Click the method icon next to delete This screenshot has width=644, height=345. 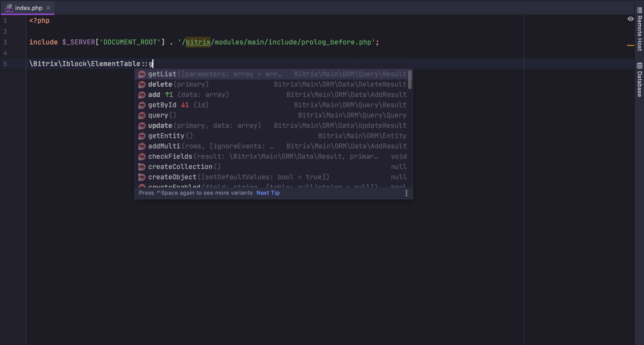pos(142,84)
